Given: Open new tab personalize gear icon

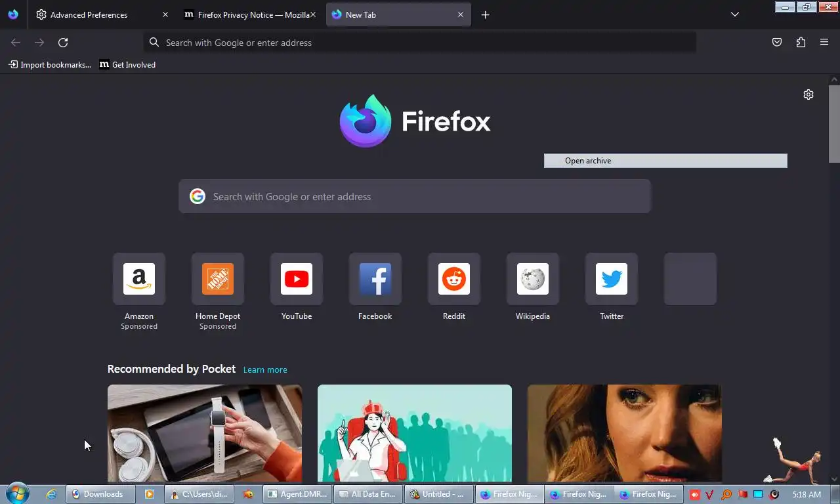Looking at the screenshot, I should click(x=808, y=94).
